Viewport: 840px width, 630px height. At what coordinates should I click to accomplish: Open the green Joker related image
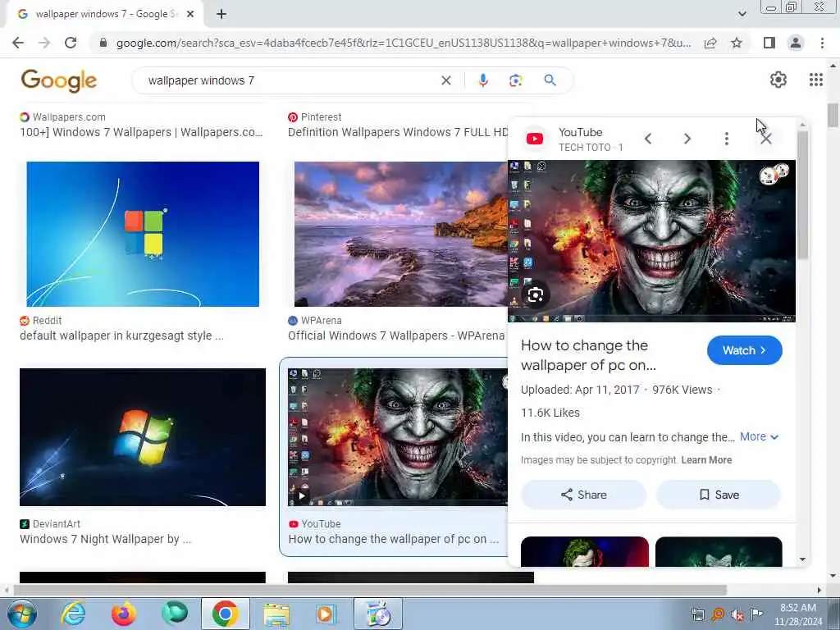click(719, 551)
